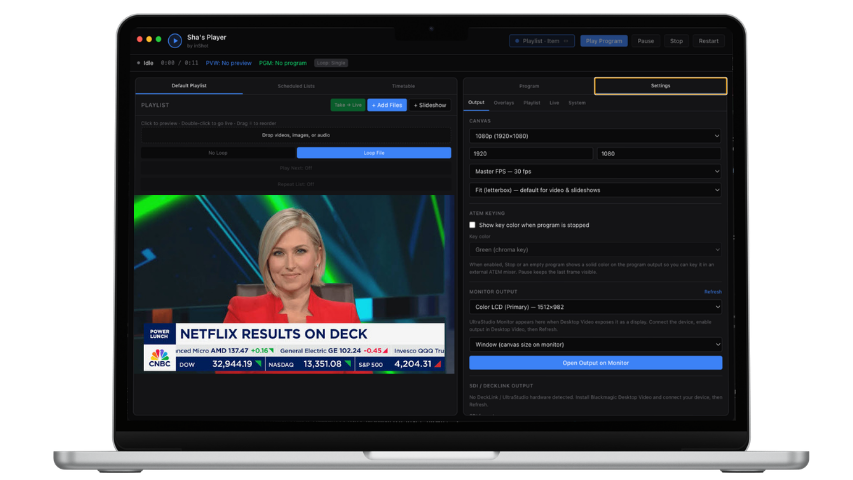Click the SDI / DECKLINK OUTPUT heading
This screenshot has width=853, height=480.
(501, 386)
